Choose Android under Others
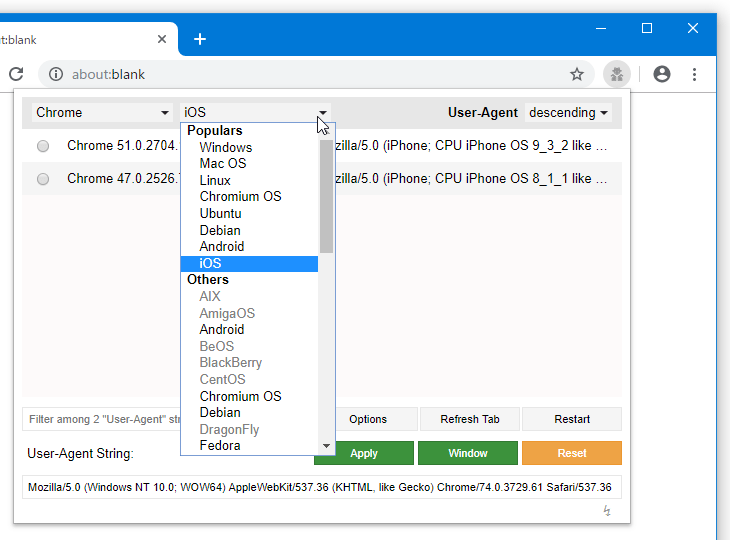The image size is (730, 540). [x=249, y=330]
